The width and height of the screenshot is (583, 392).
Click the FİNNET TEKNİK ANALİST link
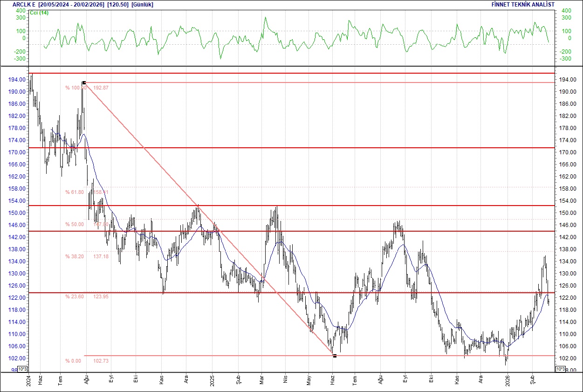click(x=522, y=4)
